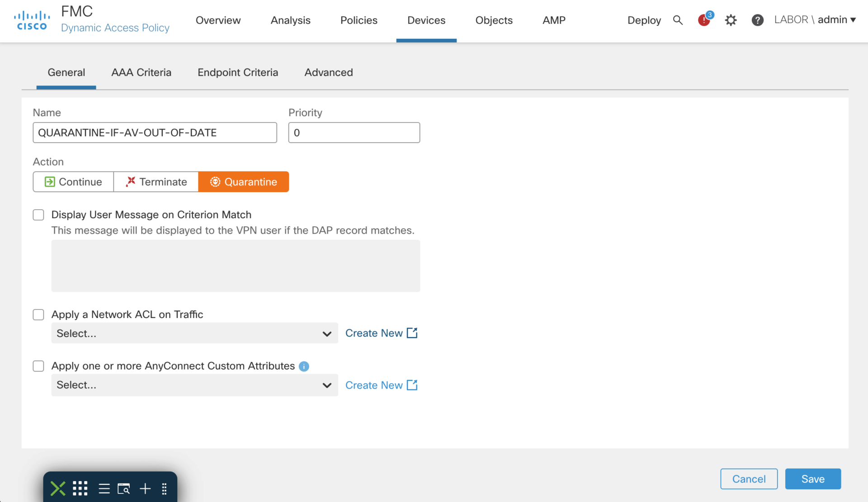Enable Apply one or more AnyConnect Custom Attributes

38,366
